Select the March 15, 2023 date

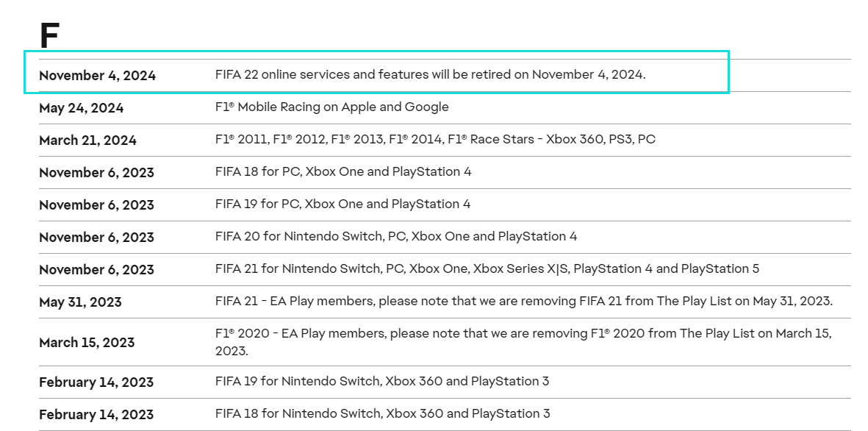[x=87, y=343]
